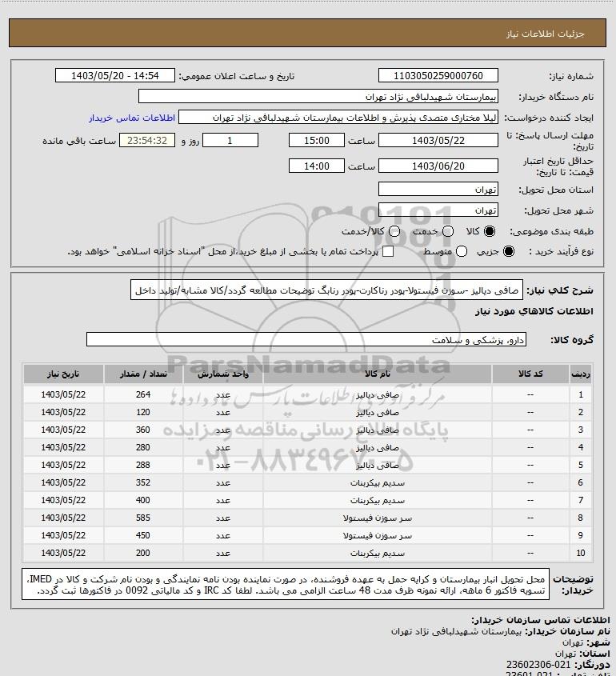Click the quantity 352 in row 6
Screen dimensions: 616x676
coord(143,483)
